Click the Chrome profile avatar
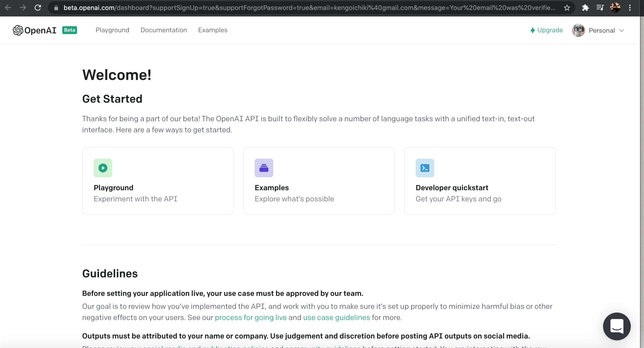Viewport: 644px width, 348px height. [x=615, y=8]
